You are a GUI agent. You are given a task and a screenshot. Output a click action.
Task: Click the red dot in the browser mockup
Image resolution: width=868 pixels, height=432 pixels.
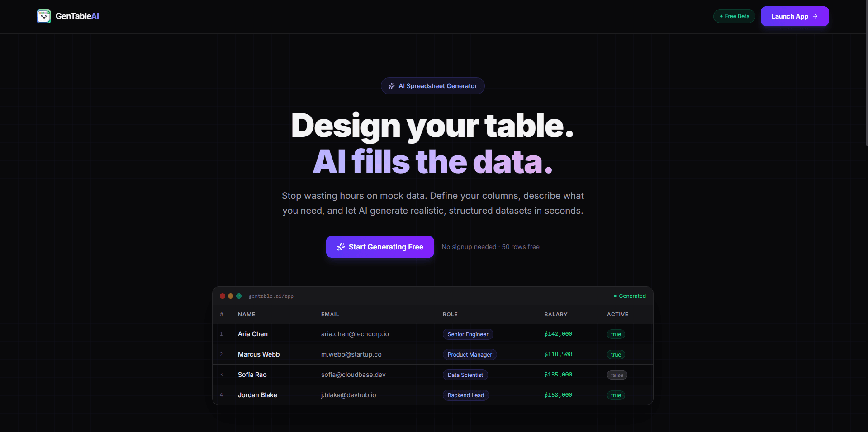223,296
